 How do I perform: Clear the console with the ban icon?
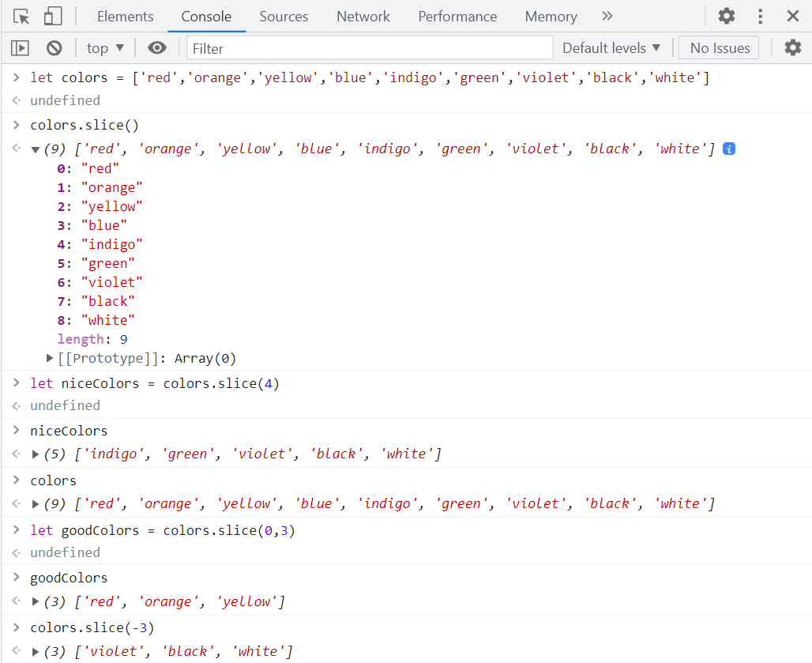54,48
